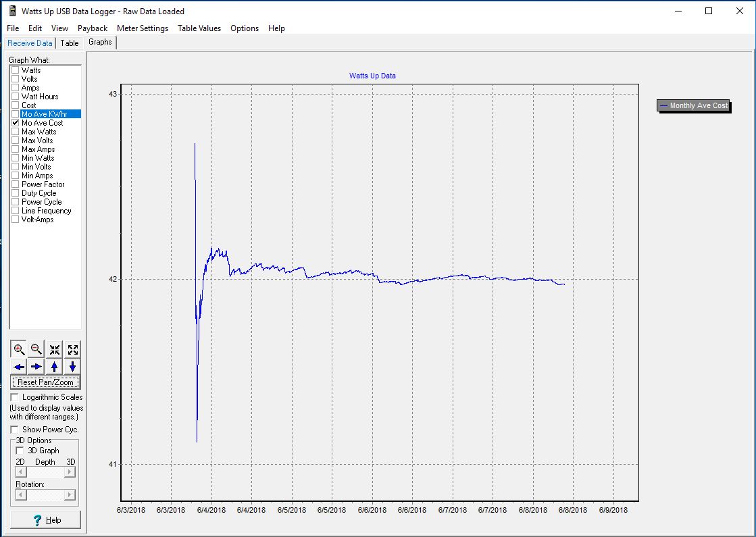Enable the Volts checkbox
This screenshot has width=756, height=537.
[x=16, y=79]
